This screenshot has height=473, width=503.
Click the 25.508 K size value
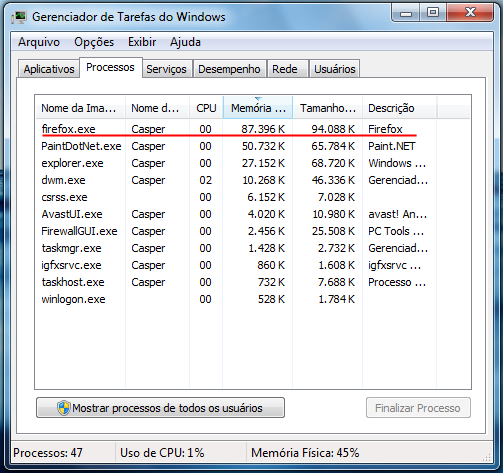point(333,231)
